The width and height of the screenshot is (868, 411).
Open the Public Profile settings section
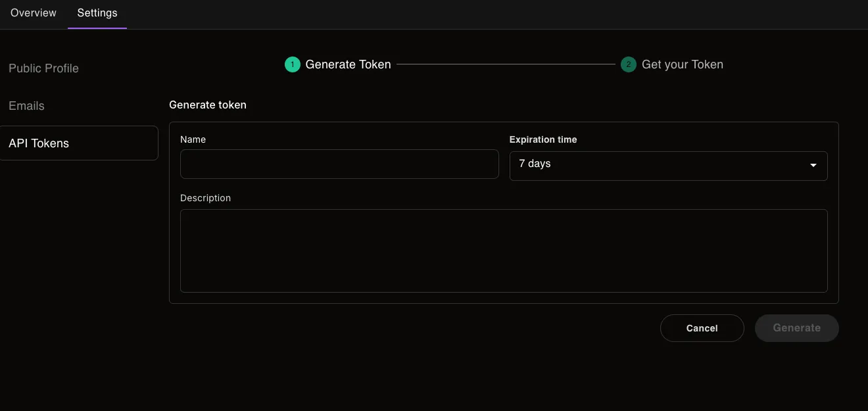(43, 68)
